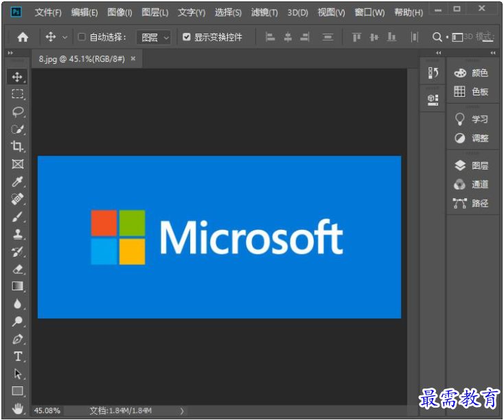The height and width of the screenshot is (420, 504).
Task: Distribute vertically button in options bar
Action: click(328, 37)
